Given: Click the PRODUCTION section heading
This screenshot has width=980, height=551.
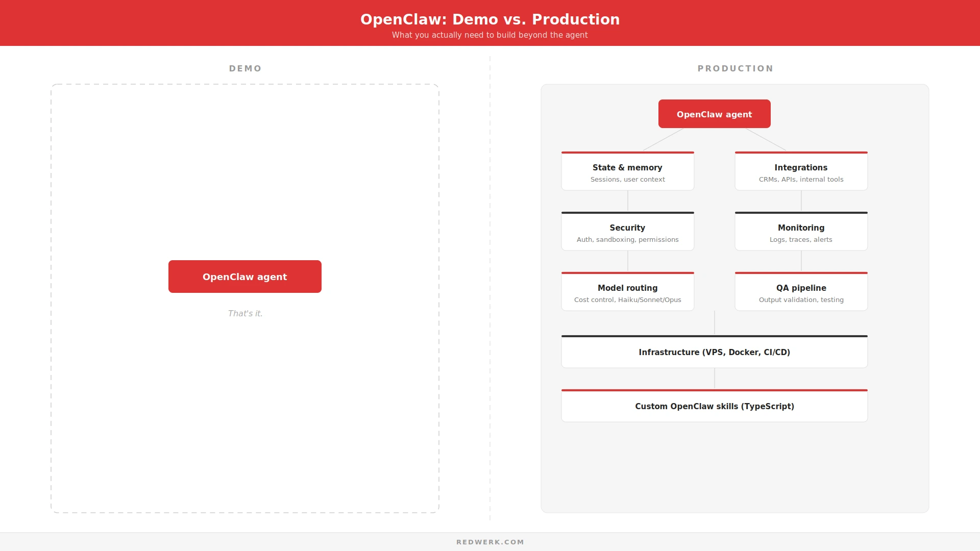Looking at the screenshot, I should (735, 68).
